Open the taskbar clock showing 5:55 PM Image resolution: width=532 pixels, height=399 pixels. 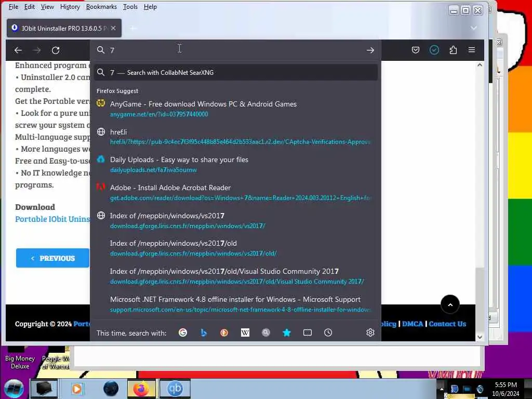click(506, 389)
